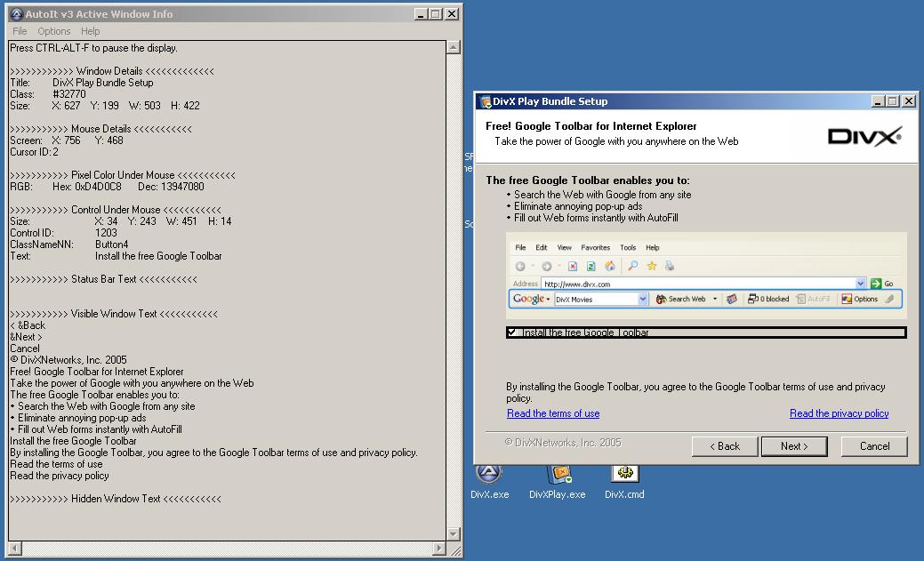924x561 pixels.
Task: Click the AutoIt horizontal scrollbar right arrow
Action: coord(439,549)
